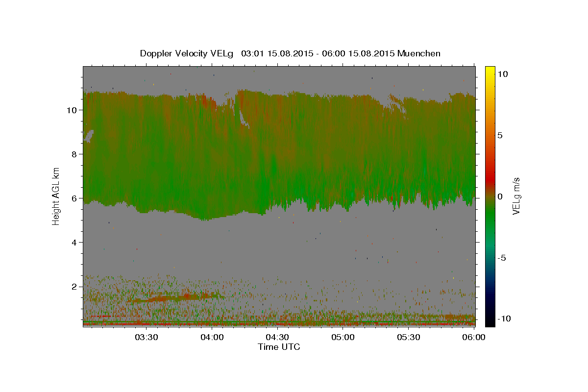588x392 pixels.
Task: Click the height axis label 10
Action: [x=72, y=110]
